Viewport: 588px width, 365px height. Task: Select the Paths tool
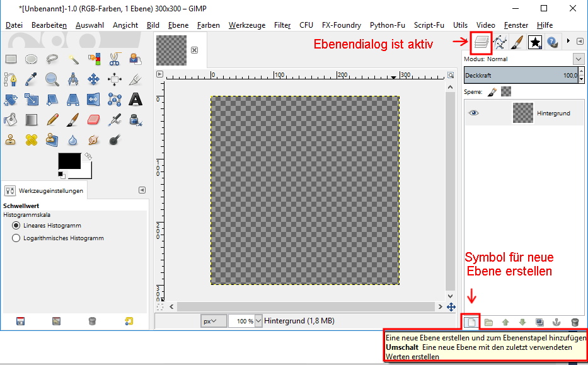[11, 79]
